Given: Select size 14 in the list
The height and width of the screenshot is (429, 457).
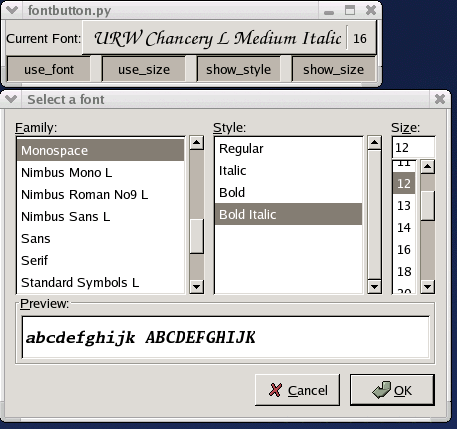Looking at the screenshot, I should [404, 227].
